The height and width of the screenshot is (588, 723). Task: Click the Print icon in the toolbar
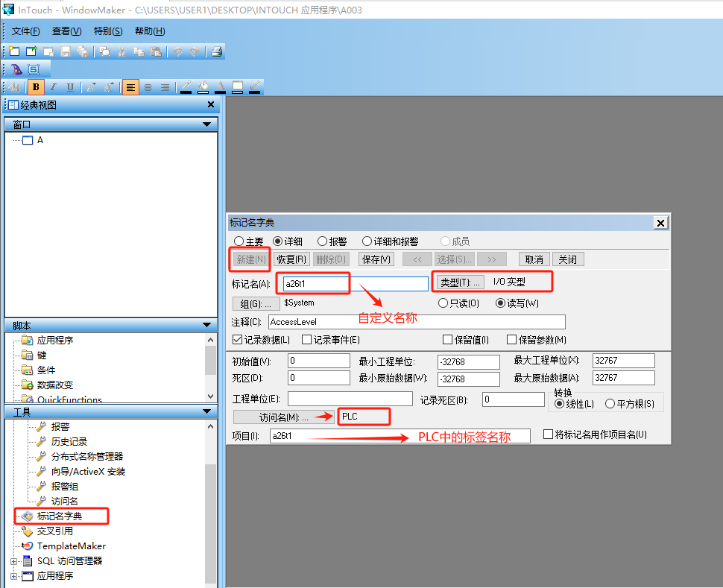[216, 52]
